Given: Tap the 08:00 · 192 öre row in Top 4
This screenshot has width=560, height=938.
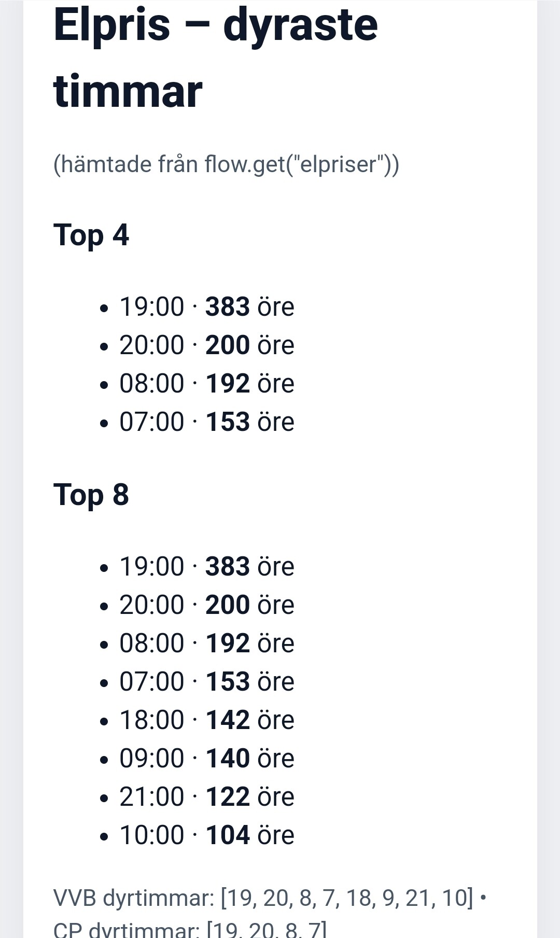Looking at the screenshot, I should click(206, 384).
